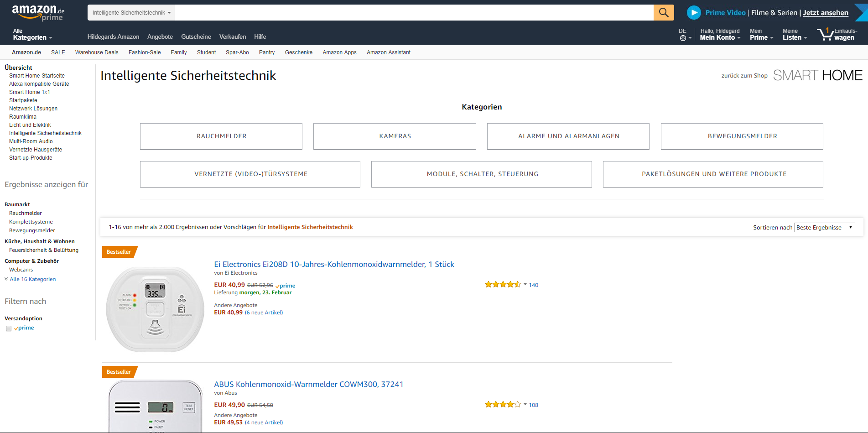Open the 140 reviews count link
868x433 pixels.
(534, 285)
